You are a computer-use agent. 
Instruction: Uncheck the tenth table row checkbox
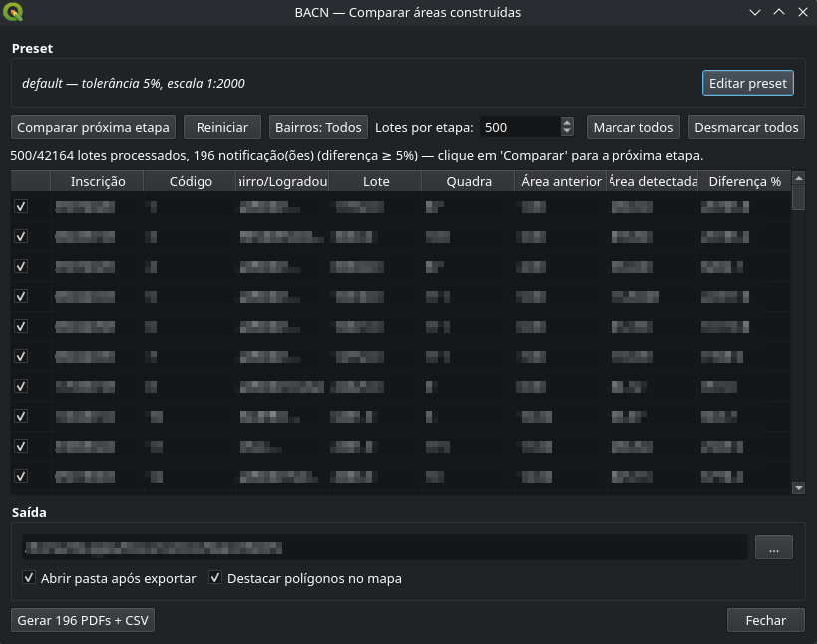coord(21,476)
